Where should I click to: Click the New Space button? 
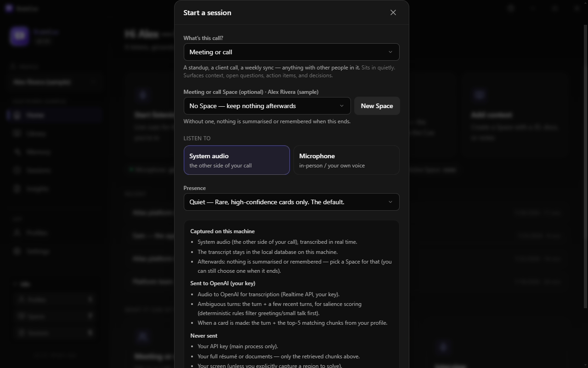click(x=377, y=106)
